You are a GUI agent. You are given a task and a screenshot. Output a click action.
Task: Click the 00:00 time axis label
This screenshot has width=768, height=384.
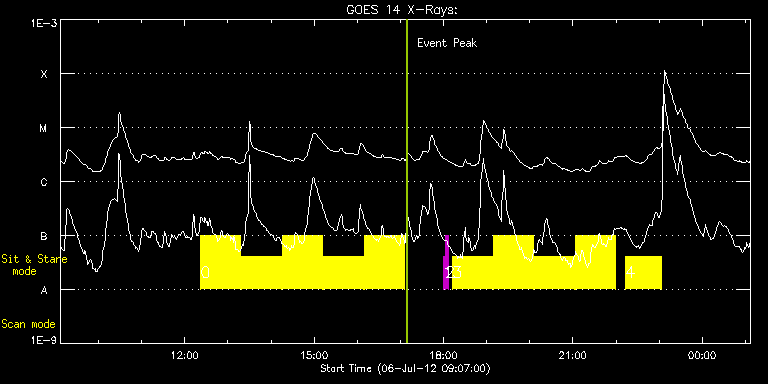click(x=702, y=355)
